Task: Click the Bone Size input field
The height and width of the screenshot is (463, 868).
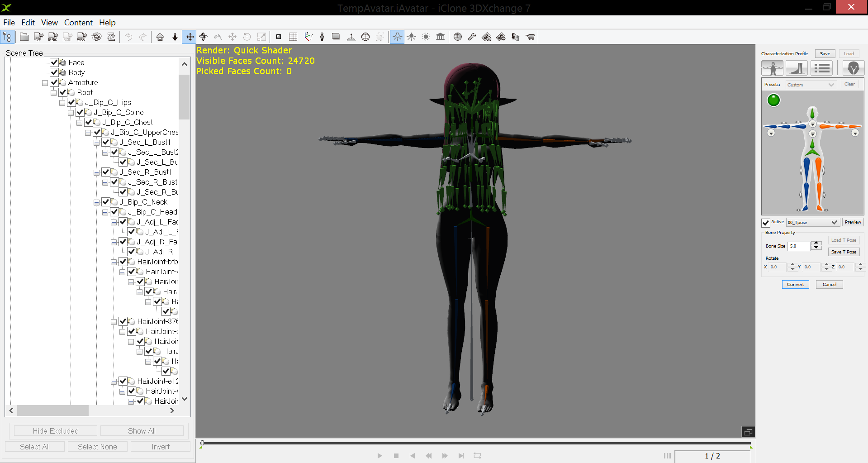Action: click(799, 246)
